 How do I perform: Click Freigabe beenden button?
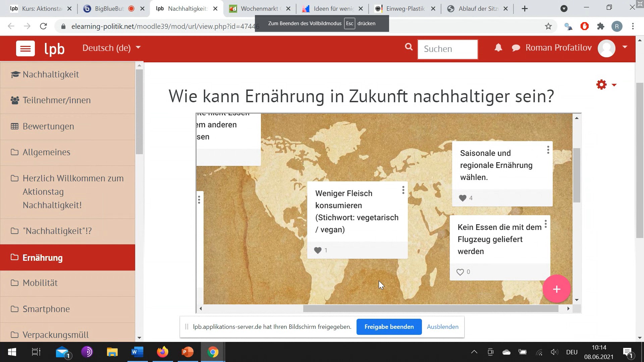click(x=389, y=327)
